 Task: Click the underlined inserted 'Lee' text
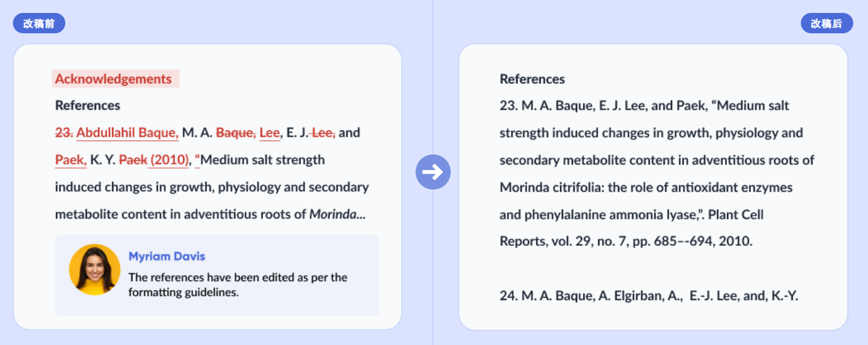click(269, 132)
